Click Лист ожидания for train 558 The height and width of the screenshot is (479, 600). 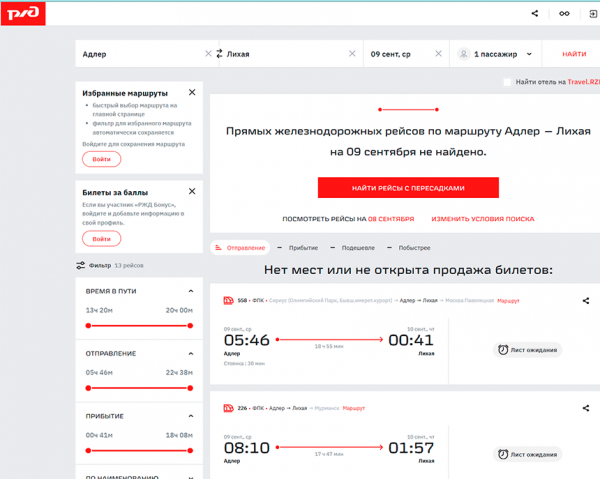[x=528, y=350]
